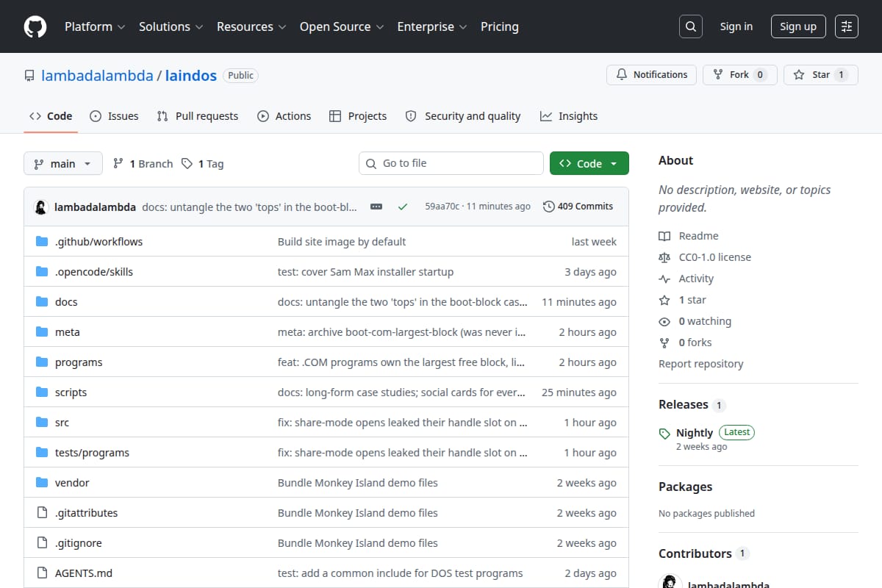Switch to the Issues tab
This screenshot has width=882, height=588.
(114, 116)
